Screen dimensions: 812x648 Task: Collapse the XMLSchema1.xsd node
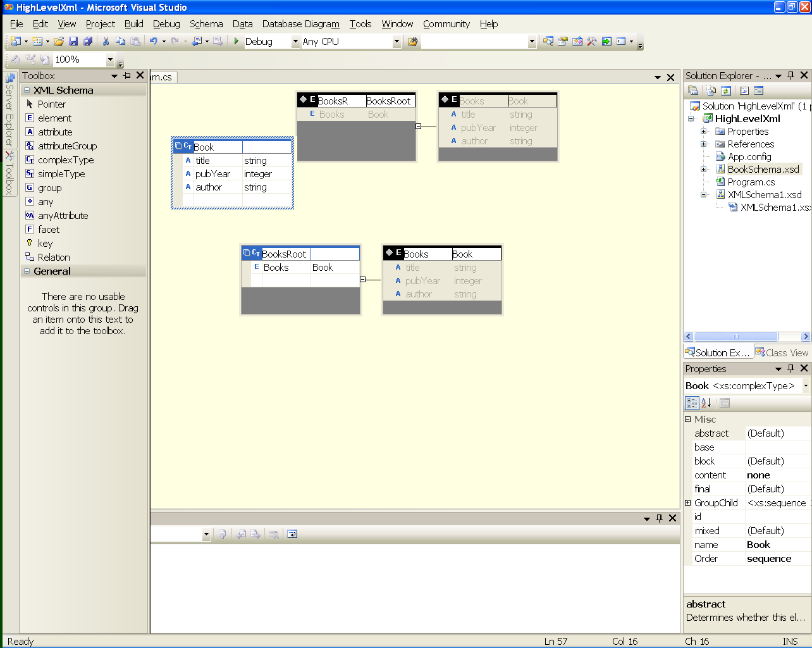(703, 195)
